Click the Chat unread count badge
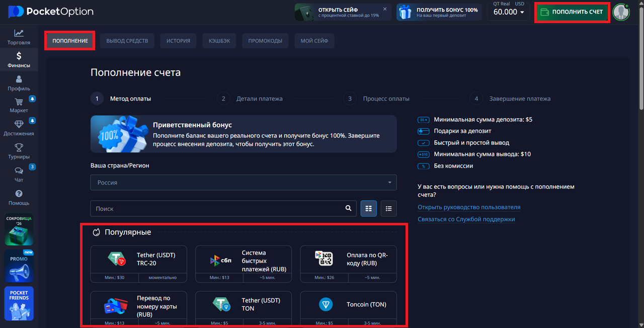 pyautogui.click(x=32, y=167)
